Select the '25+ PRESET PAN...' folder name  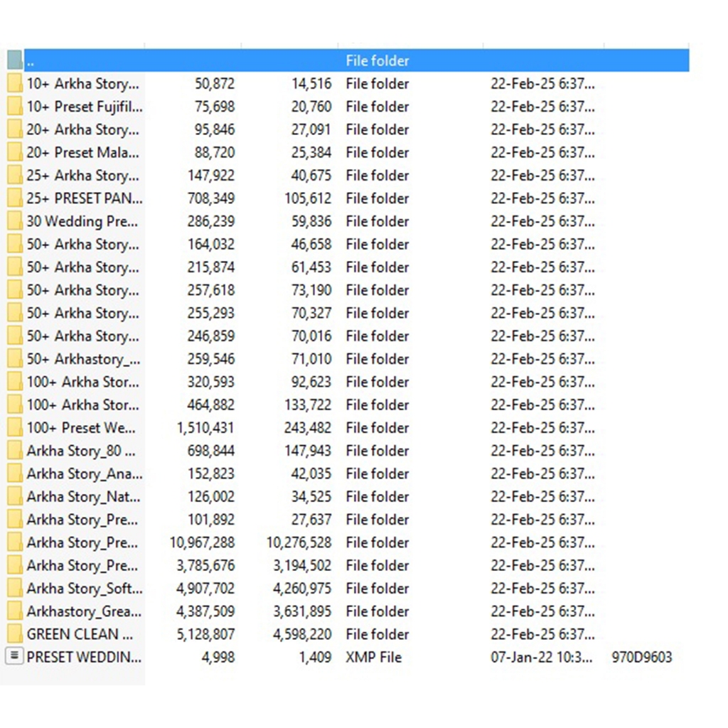click(85, 199)
